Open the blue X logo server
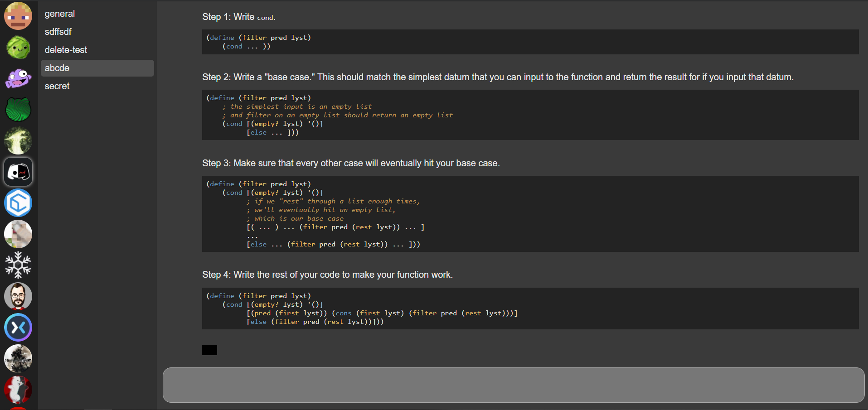Viewport: 868px width, 410px height. pos(18,328)
